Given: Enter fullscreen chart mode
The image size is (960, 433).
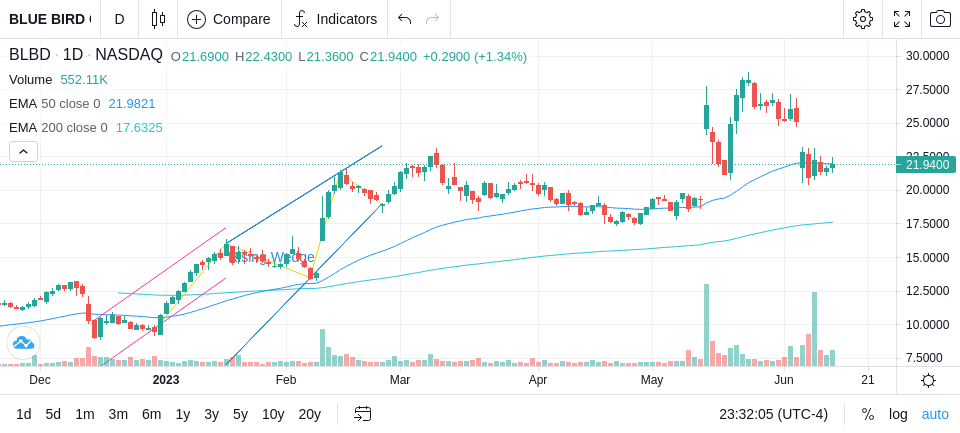Looking at the screenshot, I should click(902, 19).
